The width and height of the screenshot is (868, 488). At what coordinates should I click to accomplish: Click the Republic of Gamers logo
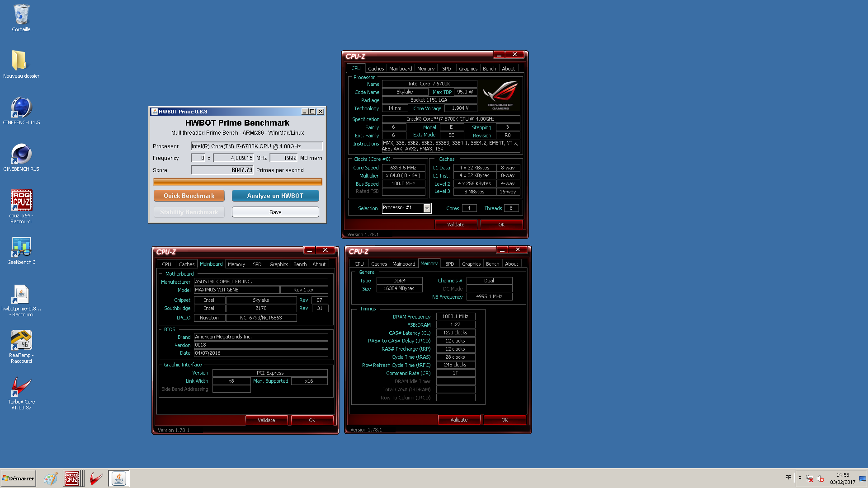500,95
